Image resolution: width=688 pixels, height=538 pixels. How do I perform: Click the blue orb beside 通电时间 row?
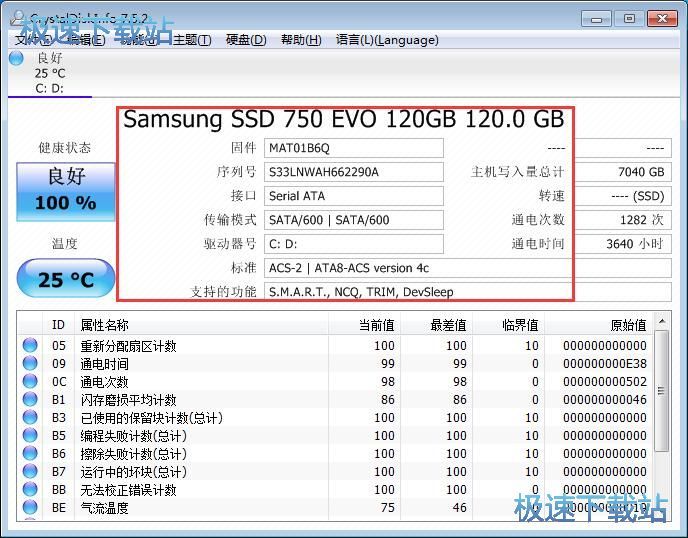point(30,364)
